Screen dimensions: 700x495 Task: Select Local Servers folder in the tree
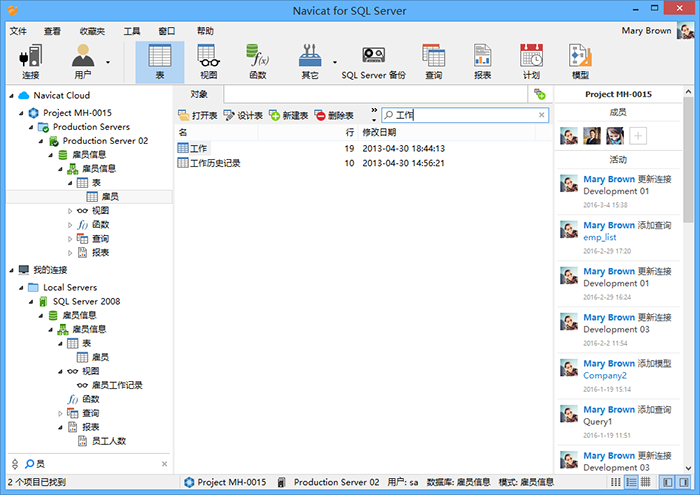coord(70,287)
